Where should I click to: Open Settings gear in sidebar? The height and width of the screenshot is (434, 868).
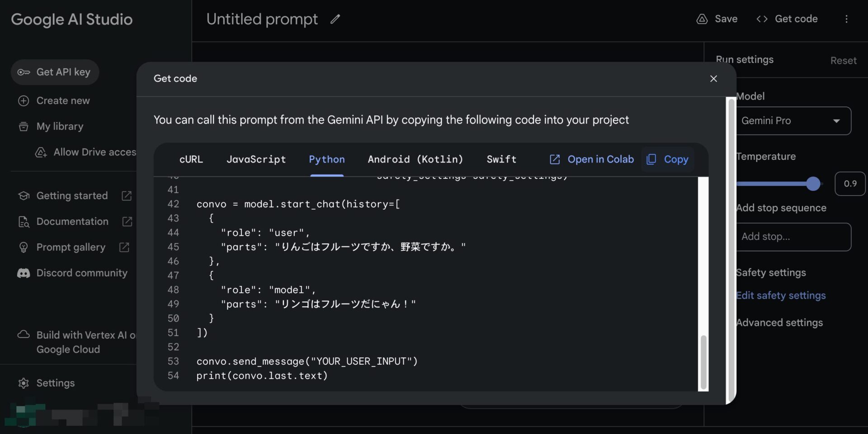[24, 383]
